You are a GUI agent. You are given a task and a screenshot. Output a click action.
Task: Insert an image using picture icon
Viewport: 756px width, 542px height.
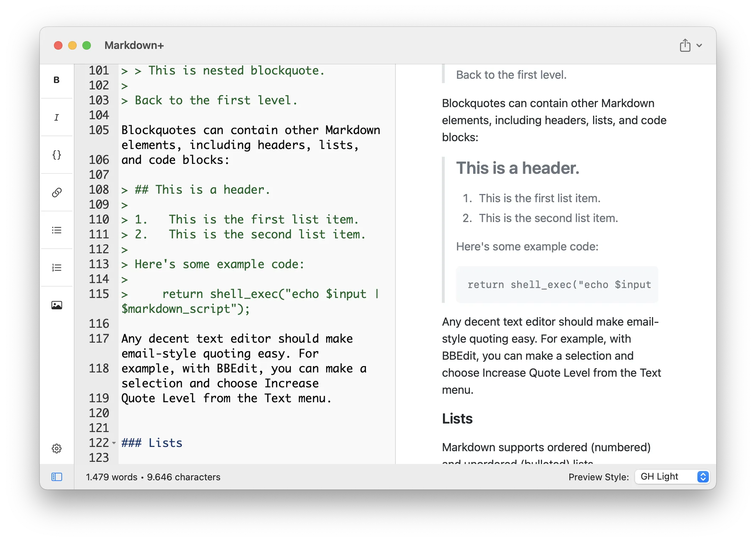click(56, 305)
